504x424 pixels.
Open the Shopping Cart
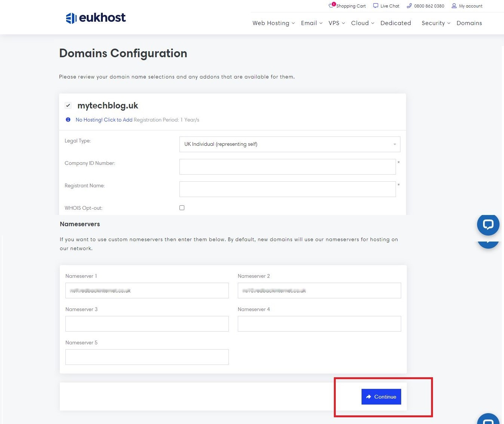(x=350, y=6)
